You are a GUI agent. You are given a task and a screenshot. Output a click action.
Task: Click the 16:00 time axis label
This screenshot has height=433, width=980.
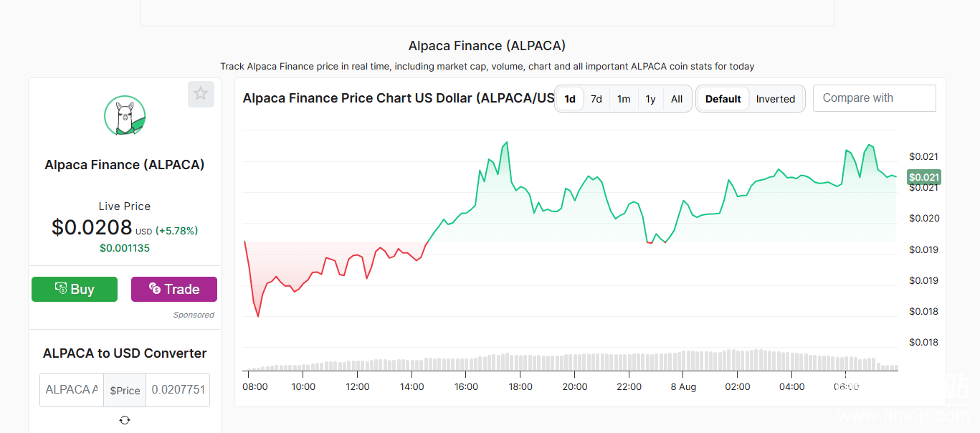(466, 386)
